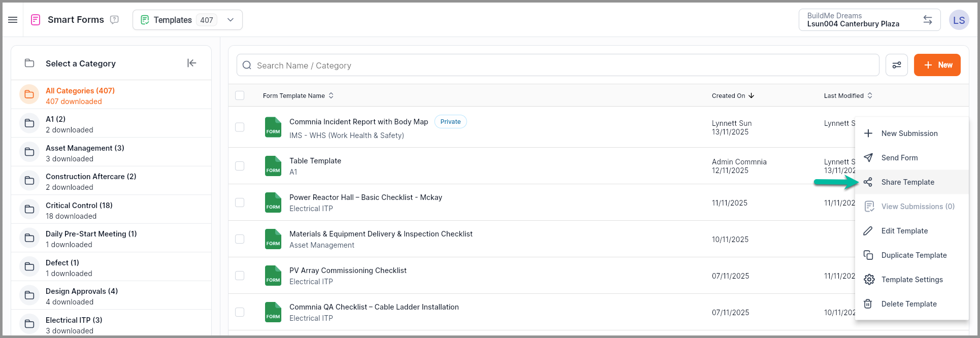Choose Delete Template from the menu

(x=908, y=304)
